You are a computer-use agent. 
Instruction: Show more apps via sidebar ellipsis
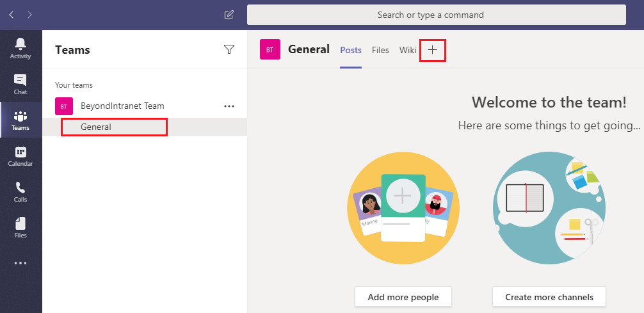[x=20, y=263]
